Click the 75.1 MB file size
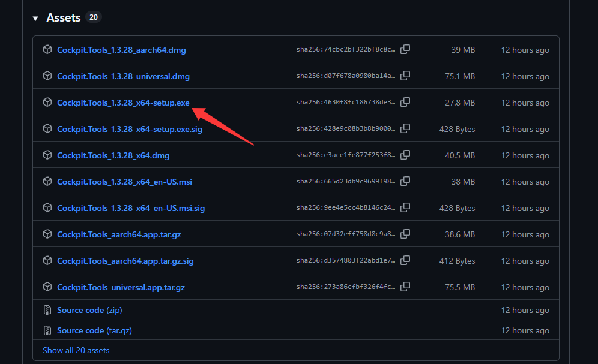Viewport: 598px width, 364px height. (x=460, y=76)
